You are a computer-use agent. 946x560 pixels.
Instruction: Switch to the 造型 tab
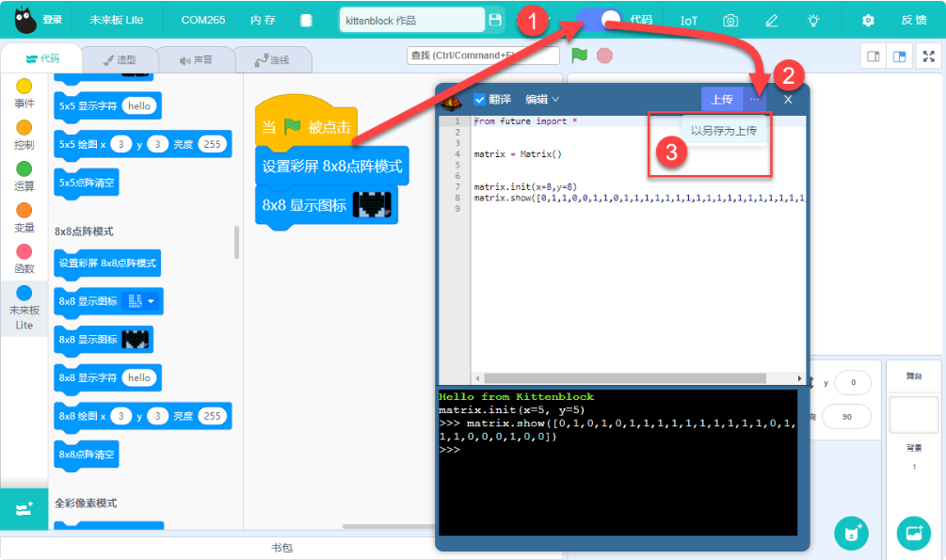[120, 59]
